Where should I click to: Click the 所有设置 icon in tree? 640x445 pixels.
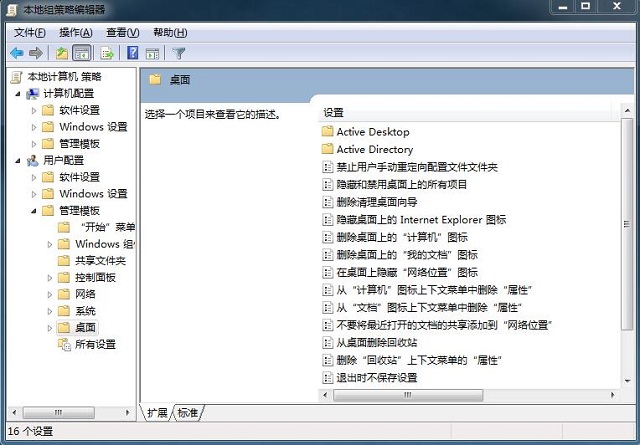(64, 344)
